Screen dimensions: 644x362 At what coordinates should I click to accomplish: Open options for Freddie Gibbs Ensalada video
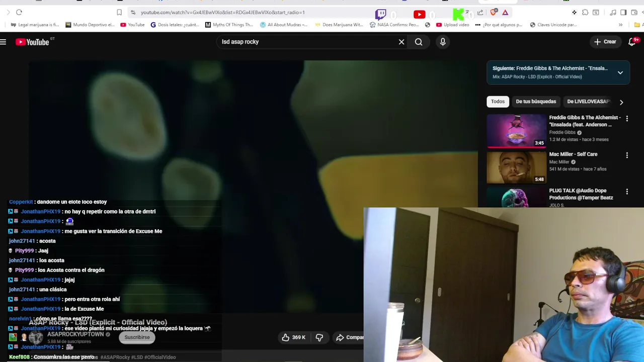pos(627,118)
